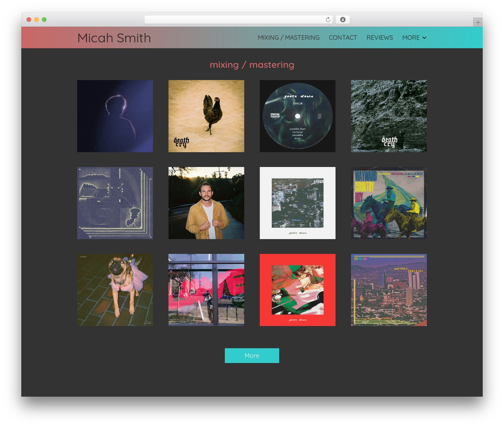
Task: Click the green maximize window dot
Action: coord(44,20)
